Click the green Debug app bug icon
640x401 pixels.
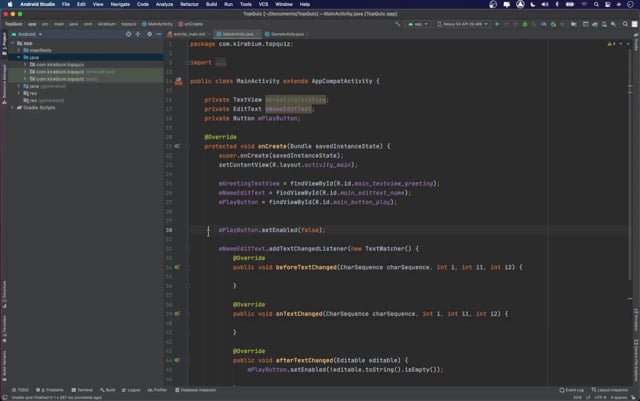click(x=525, y=24)
